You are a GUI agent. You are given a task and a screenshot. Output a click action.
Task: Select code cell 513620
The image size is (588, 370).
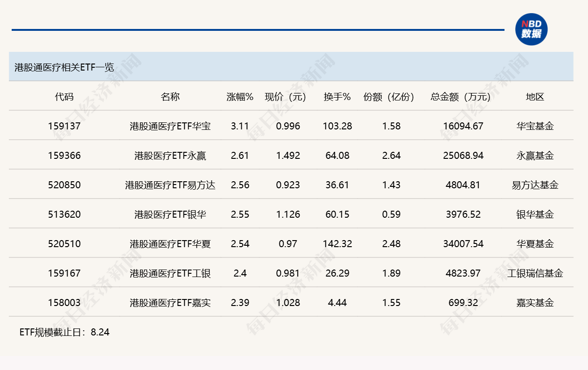64,214
